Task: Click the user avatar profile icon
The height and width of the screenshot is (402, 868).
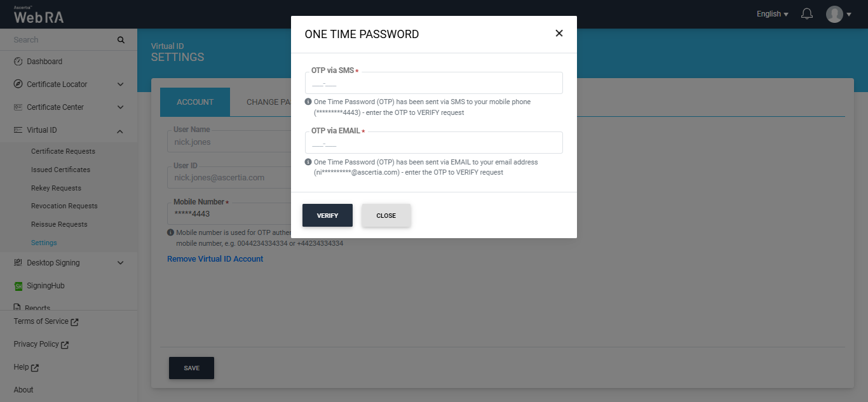Action: [834, 14]
